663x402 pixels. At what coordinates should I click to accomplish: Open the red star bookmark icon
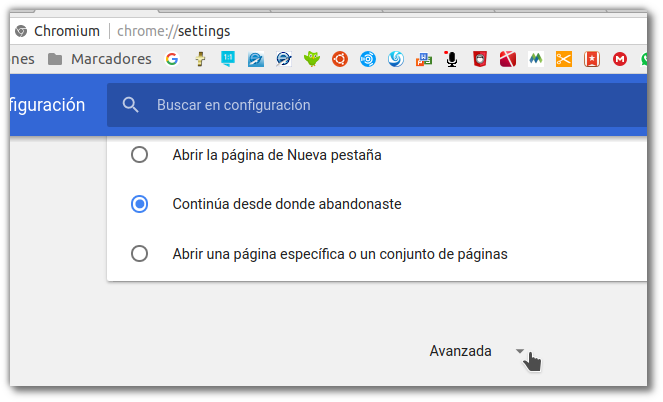click(592, 59)
